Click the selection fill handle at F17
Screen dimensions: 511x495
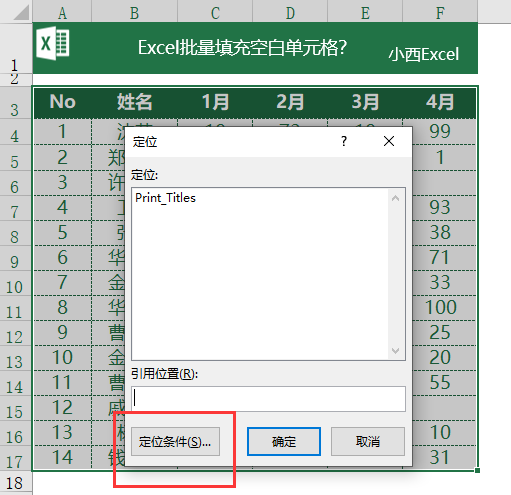pos(477,470)
